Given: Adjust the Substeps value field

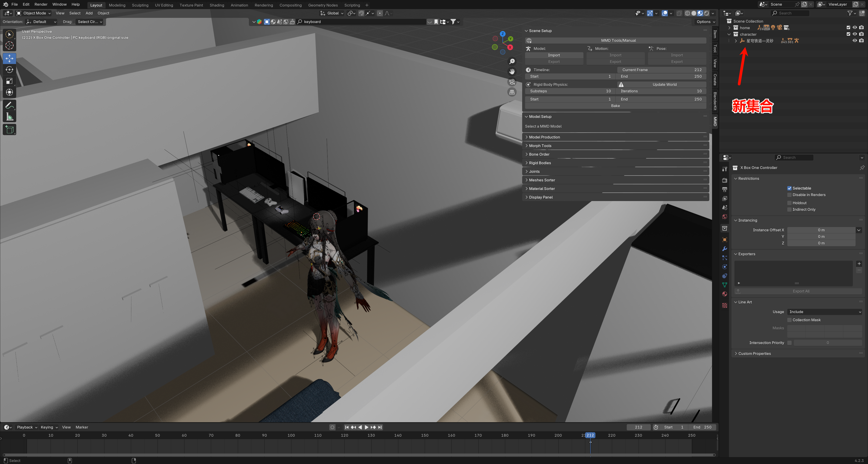Looking at the screenshot, I should (570, 91).
